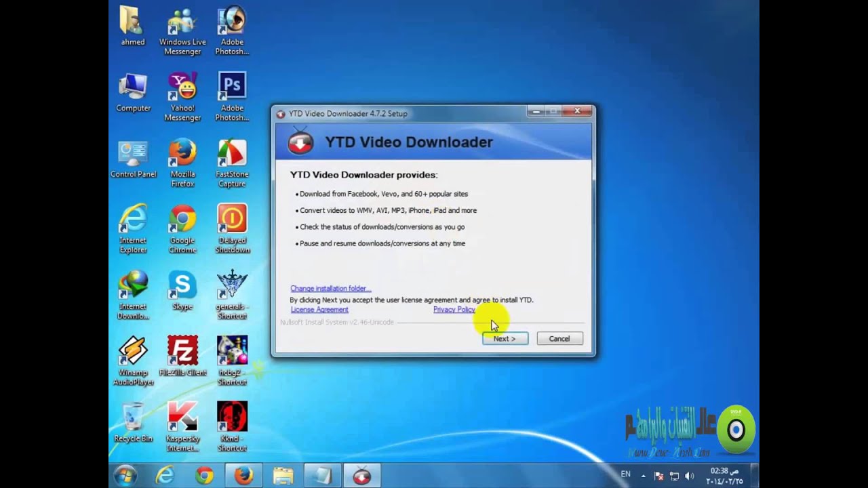Open Control Panel desktop icon
Screen dimensions: 868x488
133,159
